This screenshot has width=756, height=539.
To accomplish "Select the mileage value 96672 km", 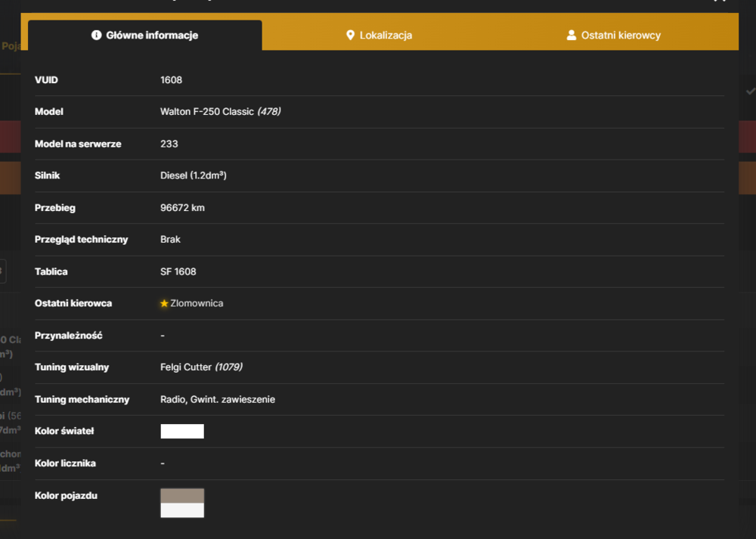I will pyautogui.click(x=182, y=208).
